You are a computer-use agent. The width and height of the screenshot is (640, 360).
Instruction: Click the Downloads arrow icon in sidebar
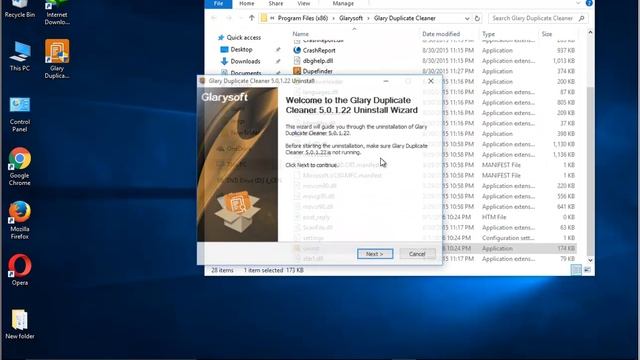[x=224, y=61]
